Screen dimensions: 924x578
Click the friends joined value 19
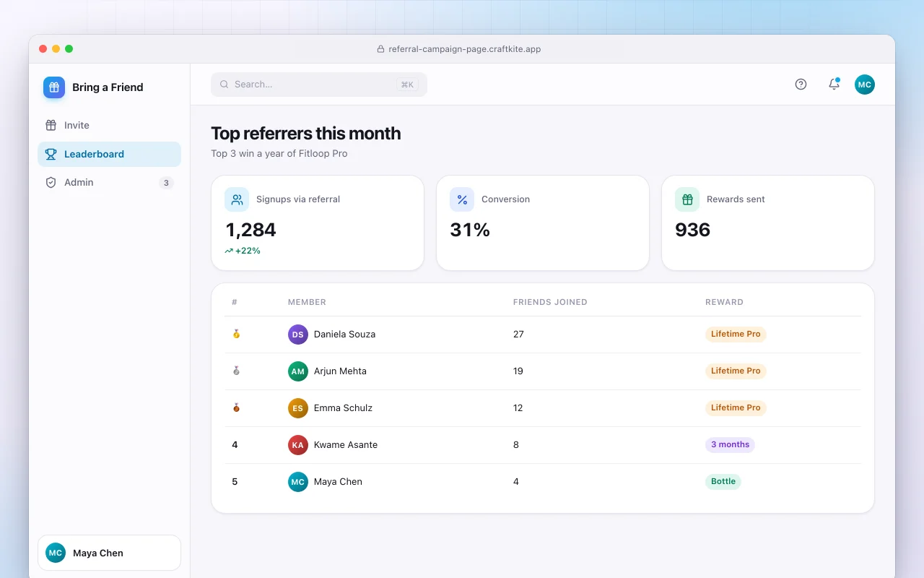pos(518,371)
